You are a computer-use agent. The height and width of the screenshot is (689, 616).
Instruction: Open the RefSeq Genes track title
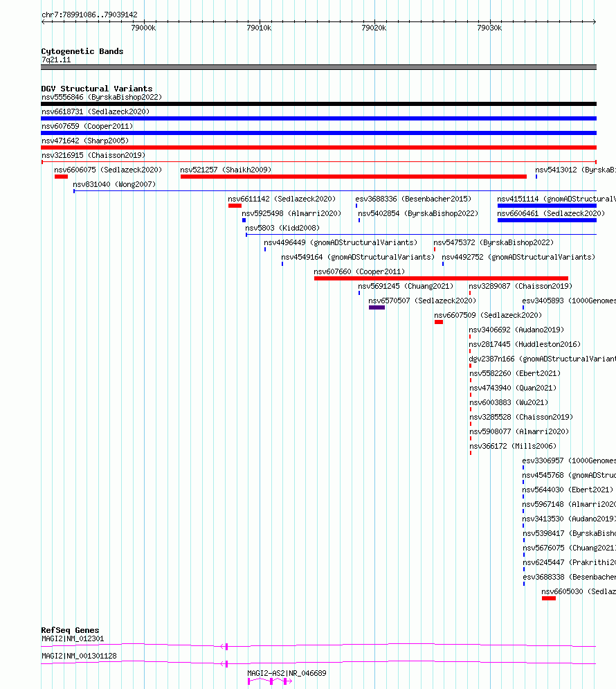[70, 629]
